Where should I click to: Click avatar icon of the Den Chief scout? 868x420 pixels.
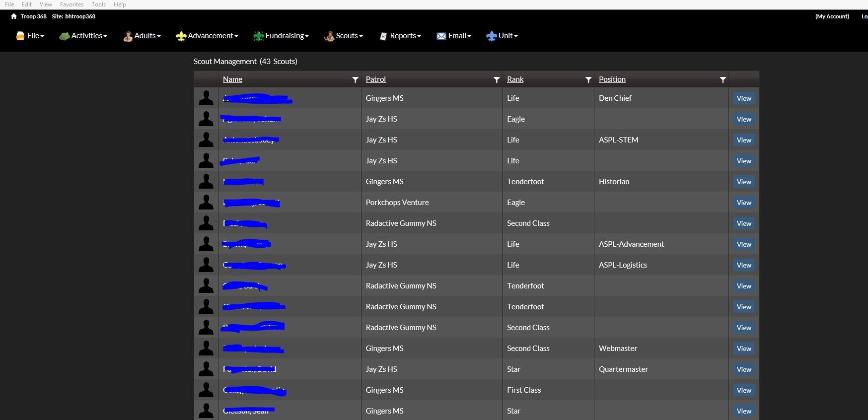(206, 98)
